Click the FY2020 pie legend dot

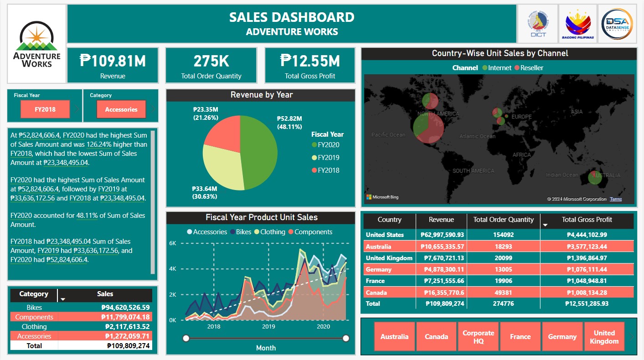pos(314,145)
